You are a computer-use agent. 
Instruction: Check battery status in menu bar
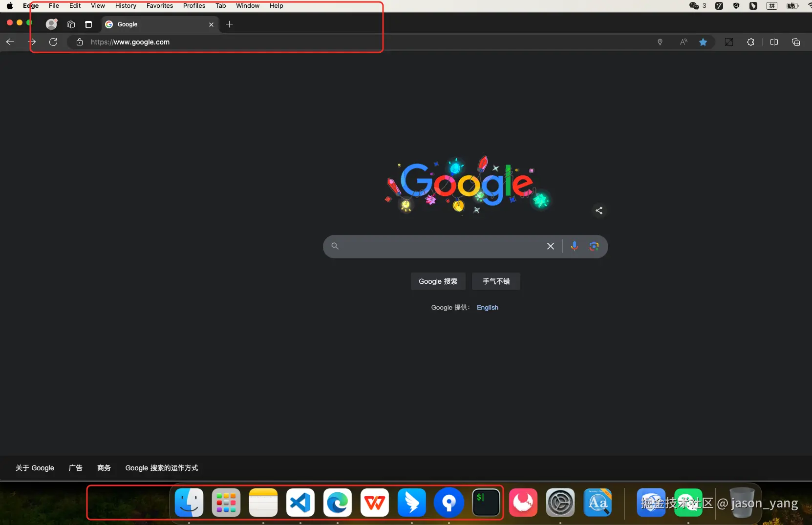[792, 6]
